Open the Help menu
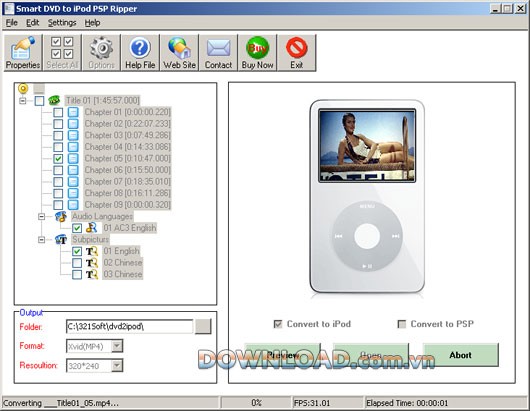This screenshot has height=411, width=530. [x=92, y=23]
